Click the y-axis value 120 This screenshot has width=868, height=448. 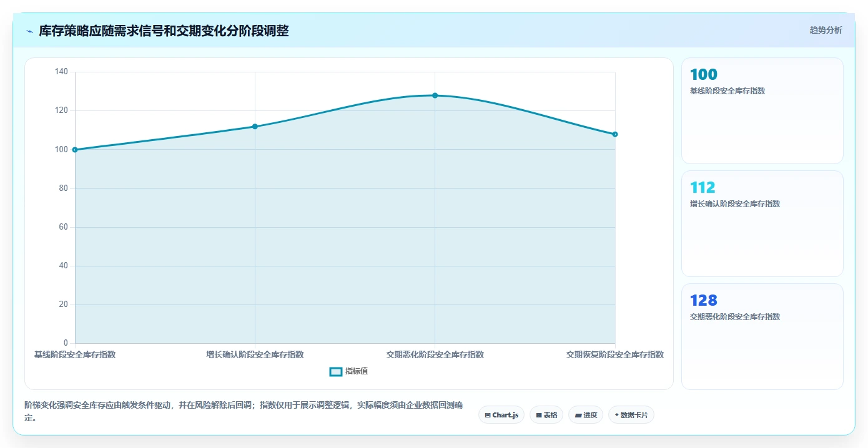(x=61, y=110)
